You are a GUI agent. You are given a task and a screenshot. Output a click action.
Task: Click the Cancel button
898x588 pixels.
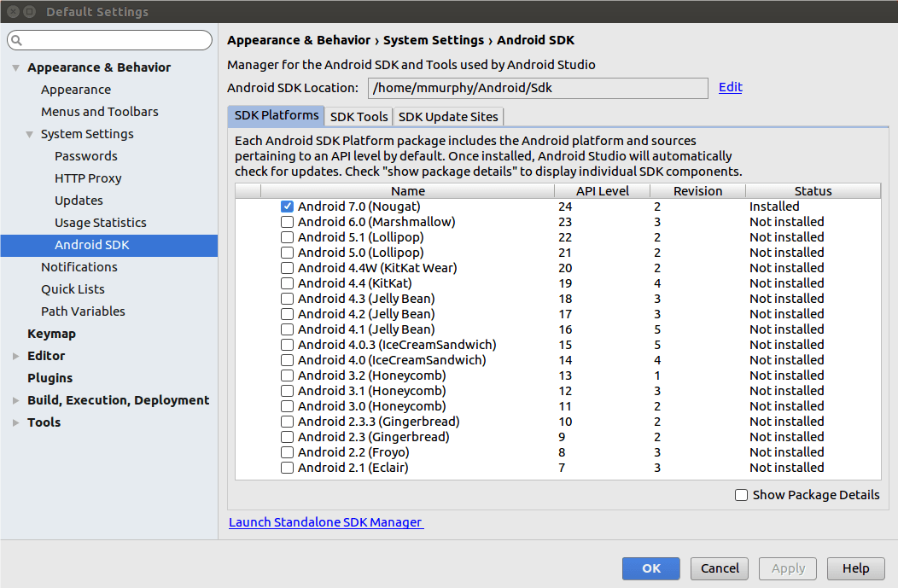click(720, 568)
